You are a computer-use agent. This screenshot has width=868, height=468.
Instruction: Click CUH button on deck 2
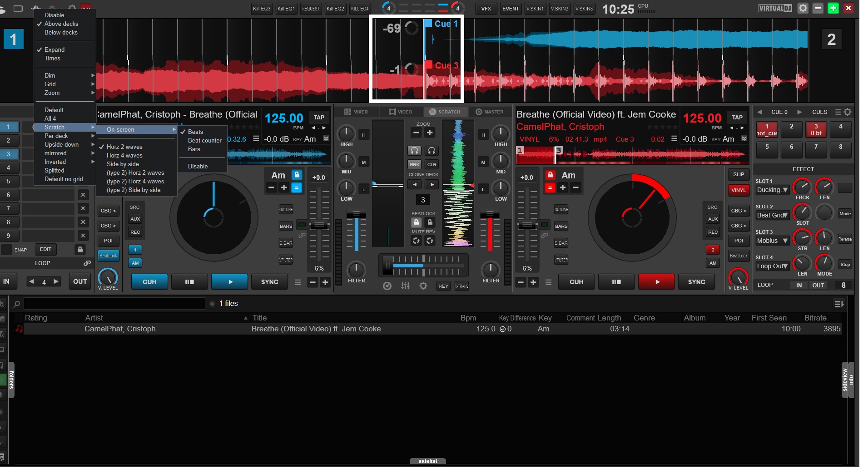[576, 282]
